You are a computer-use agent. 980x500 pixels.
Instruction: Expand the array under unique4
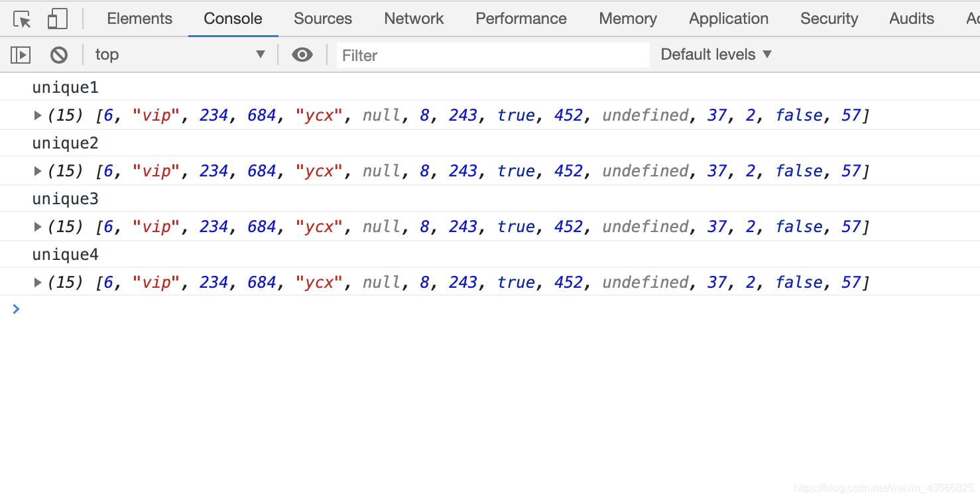38,282
